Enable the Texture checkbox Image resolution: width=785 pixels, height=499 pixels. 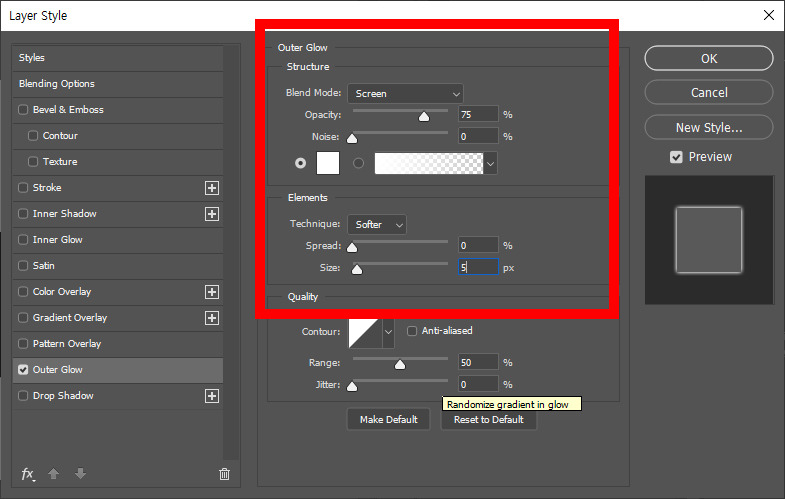33,162
